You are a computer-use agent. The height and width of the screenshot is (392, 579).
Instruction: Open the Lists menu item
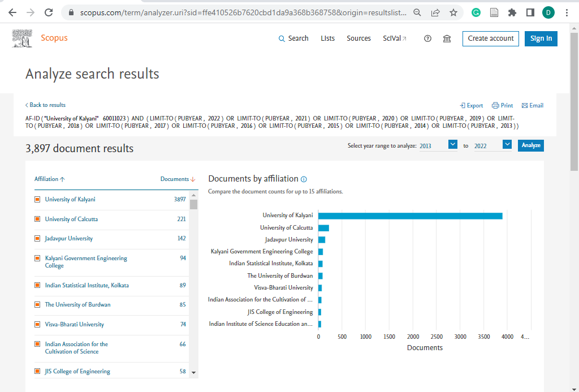click(327, 38)
